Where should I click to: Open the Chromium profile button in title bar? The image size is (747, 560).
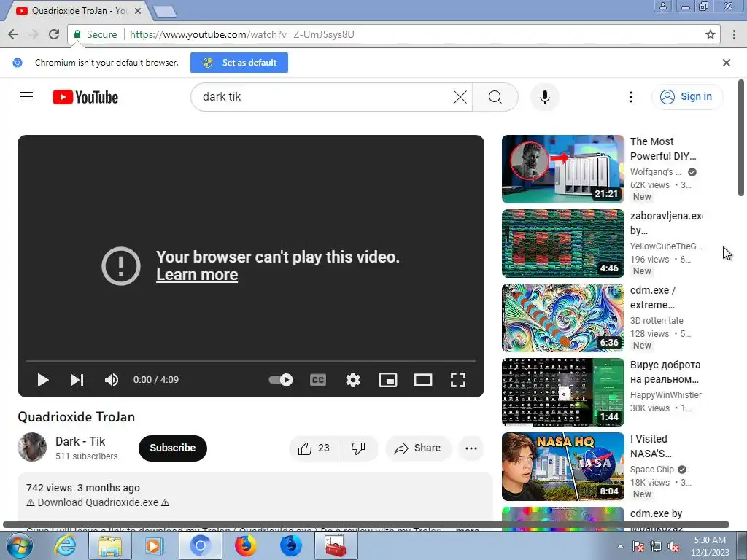point(662,6)
